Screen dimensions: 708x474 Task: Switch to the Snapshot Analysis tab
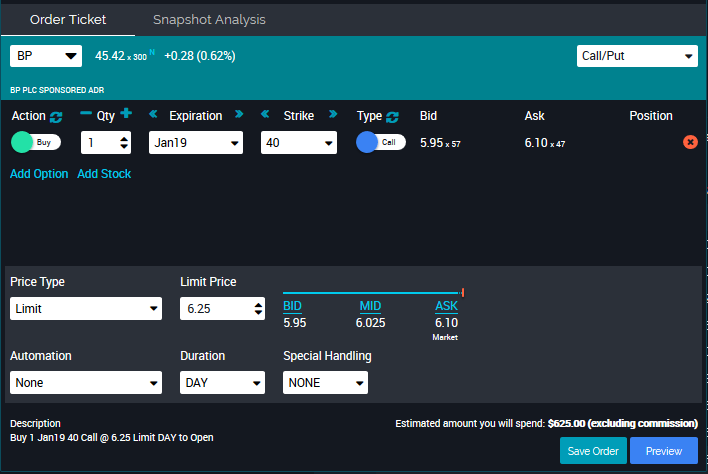click(209, 19)
